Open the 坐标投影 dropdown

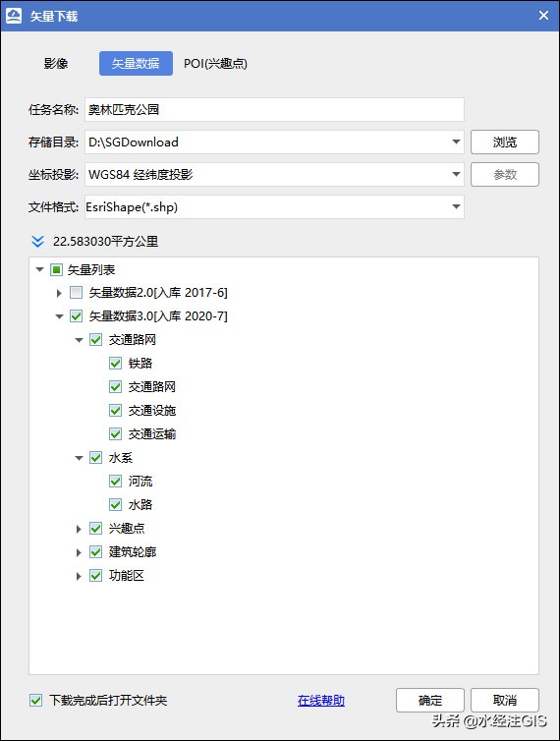(456, 174)
